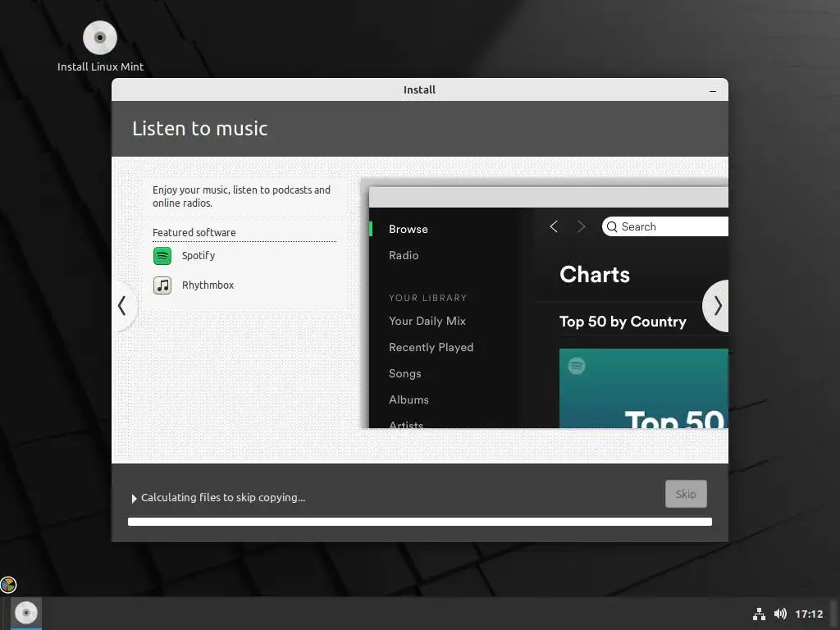
Task: Select Browse in the Spotify sidebar
Action: pyautogui.click(x=409, y=229)
